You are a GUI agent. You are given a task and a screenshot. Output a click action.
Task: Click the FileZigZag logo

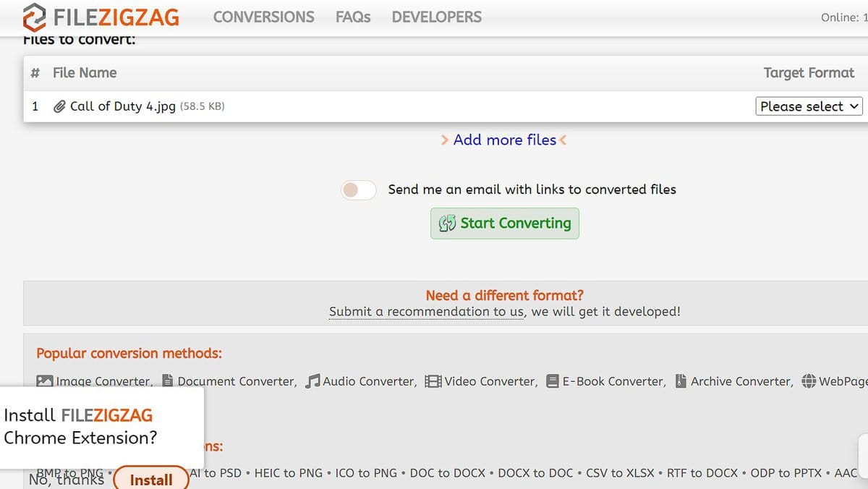pos(100,17)
